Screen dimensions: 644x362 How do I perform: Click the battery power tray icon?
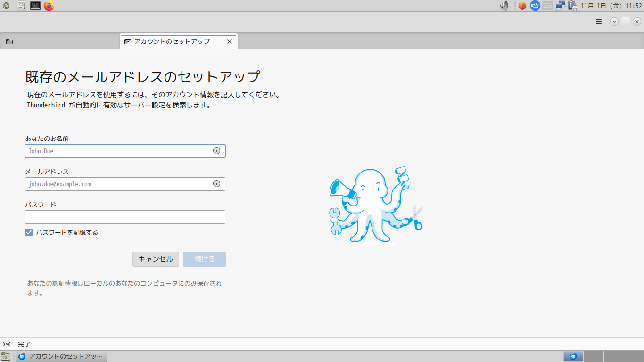point(573,6)
